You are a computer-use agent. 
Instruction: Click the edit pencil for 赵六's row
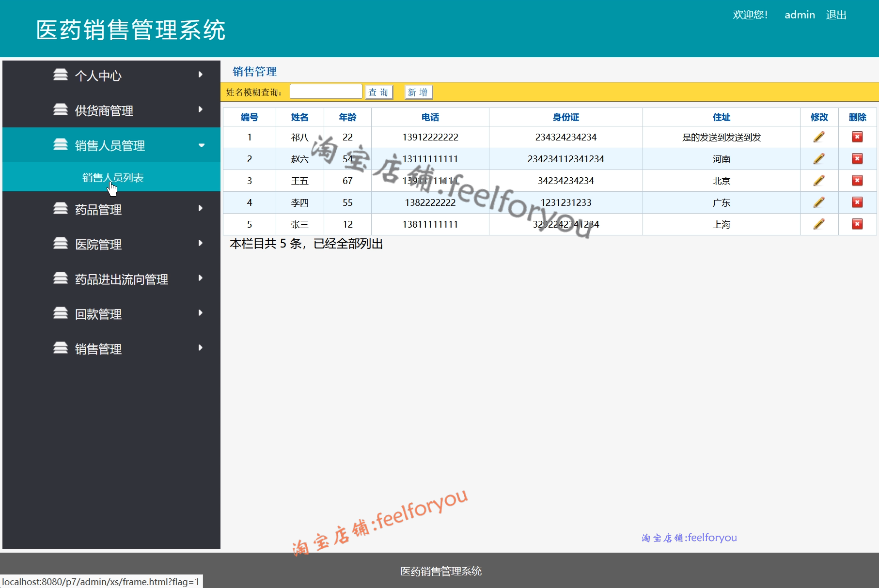click(x=819, y=159)
